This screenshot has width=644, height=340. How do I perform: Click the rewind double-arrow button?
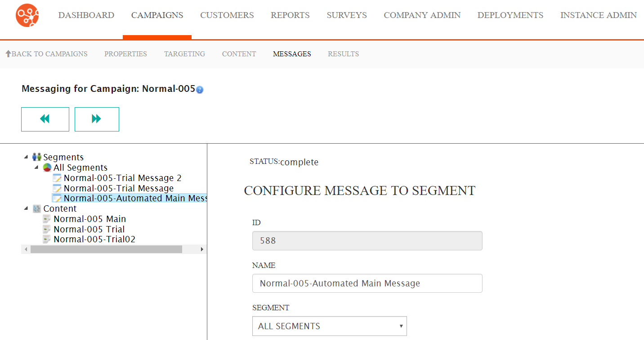45,119
